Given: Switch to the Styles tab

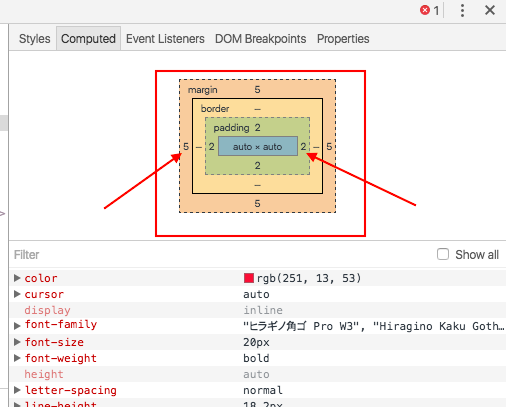Looking at the screenshot, I should click(35, 39).
